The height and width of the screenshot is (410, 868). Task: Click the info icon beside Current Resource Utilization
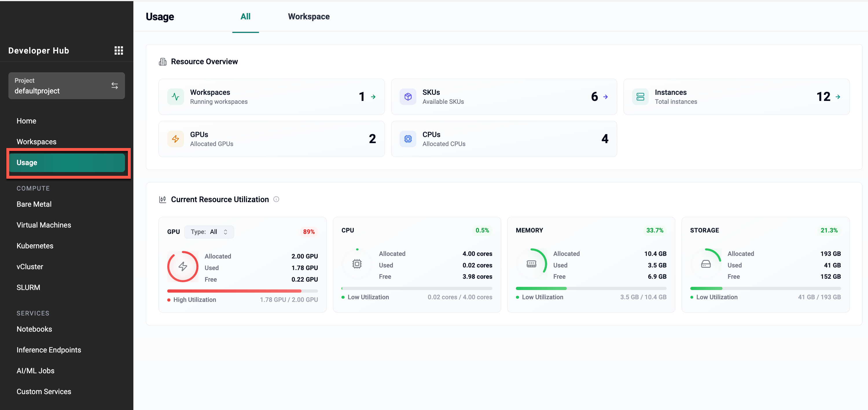pos(276,199)
